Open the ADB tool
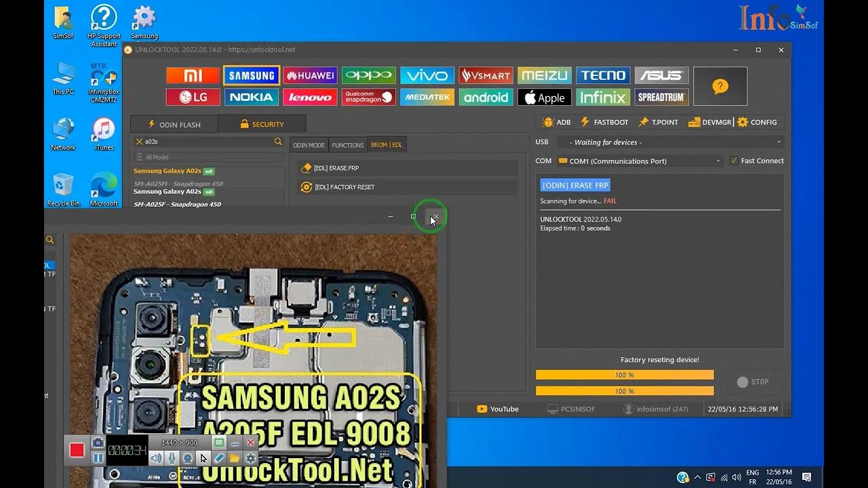 (x=557, y=123)
